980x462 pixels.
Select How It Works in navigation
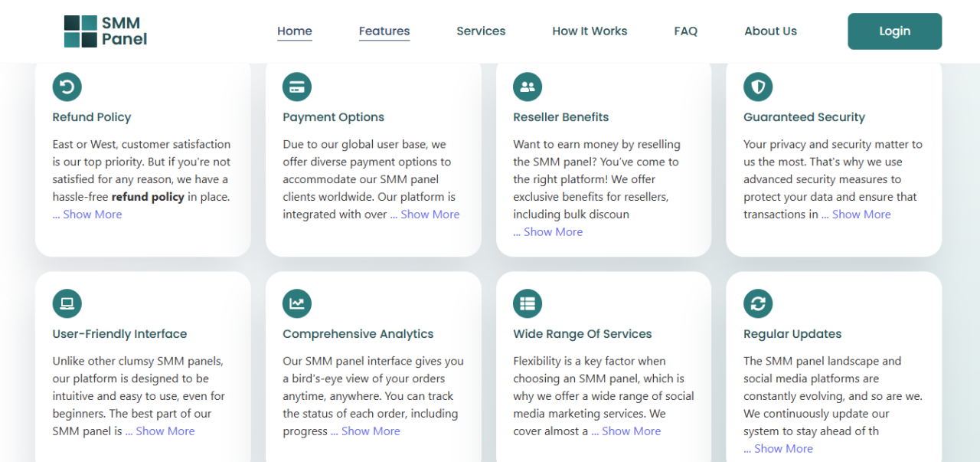[x=590, y=31]
